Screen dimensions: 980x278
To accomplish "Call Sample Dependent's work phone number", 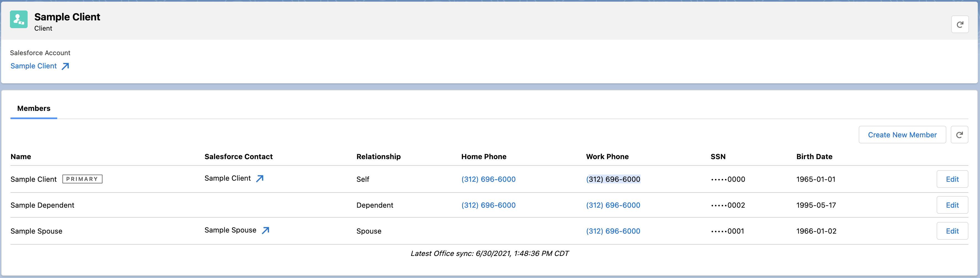I will 613,205.
